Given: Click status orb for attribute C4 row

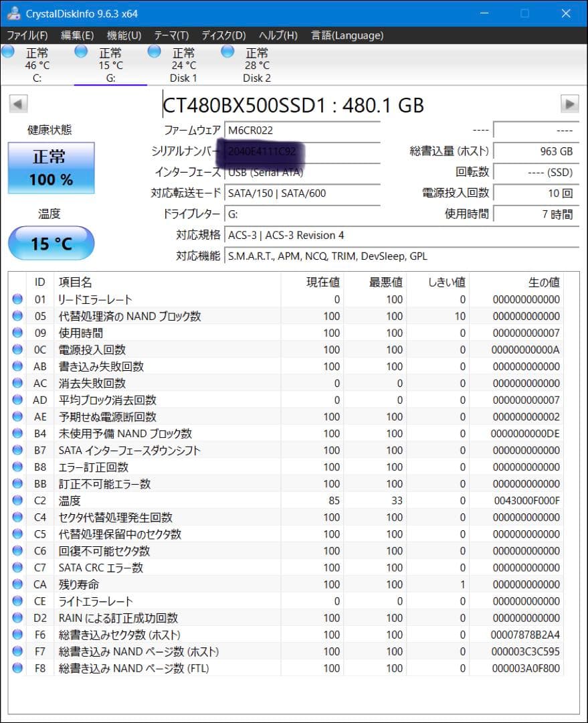Looking at the screenshot, I should pos(17,517).
